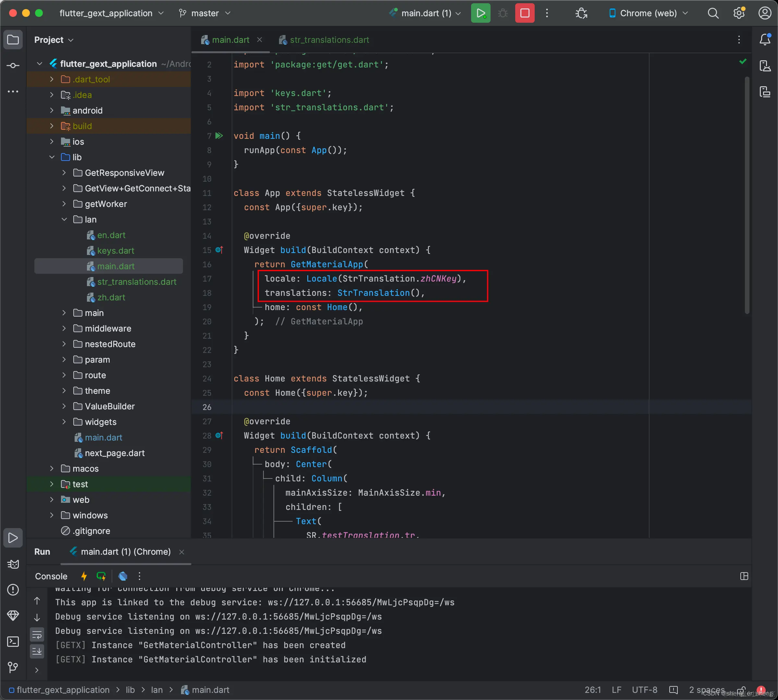Toggle scroll to end of console
This screenshot has width=778, height=700.
click(x=37, y=651)
